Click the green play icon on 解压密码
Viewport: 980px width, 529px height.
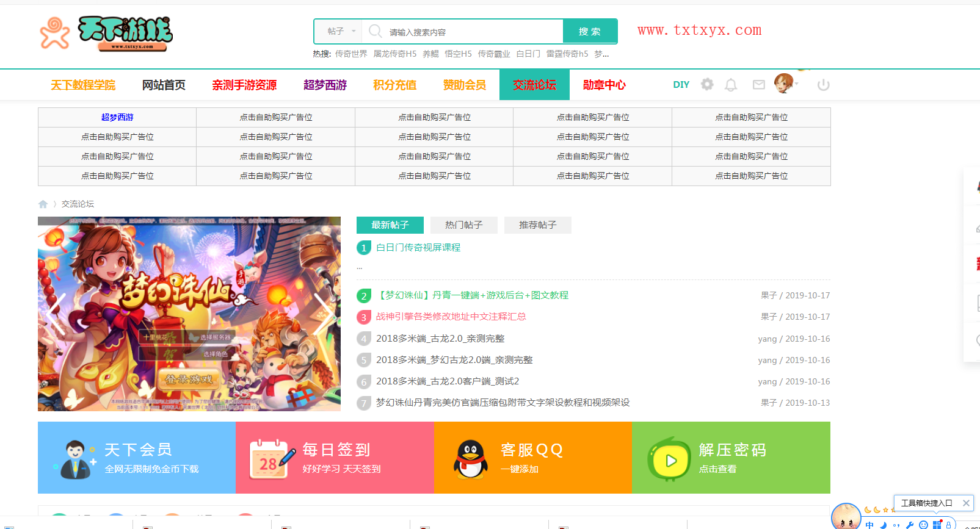click(669, 459)
